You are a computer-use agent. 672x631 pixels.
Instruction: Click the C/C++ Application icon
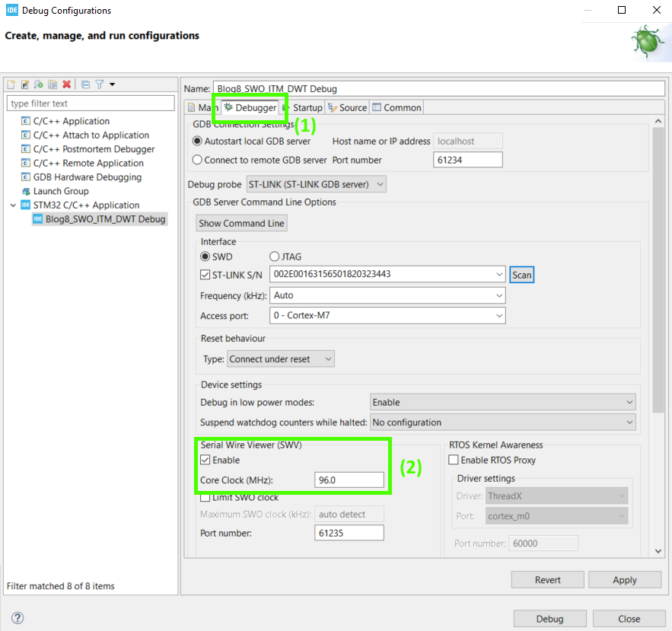tap(26, 121)
